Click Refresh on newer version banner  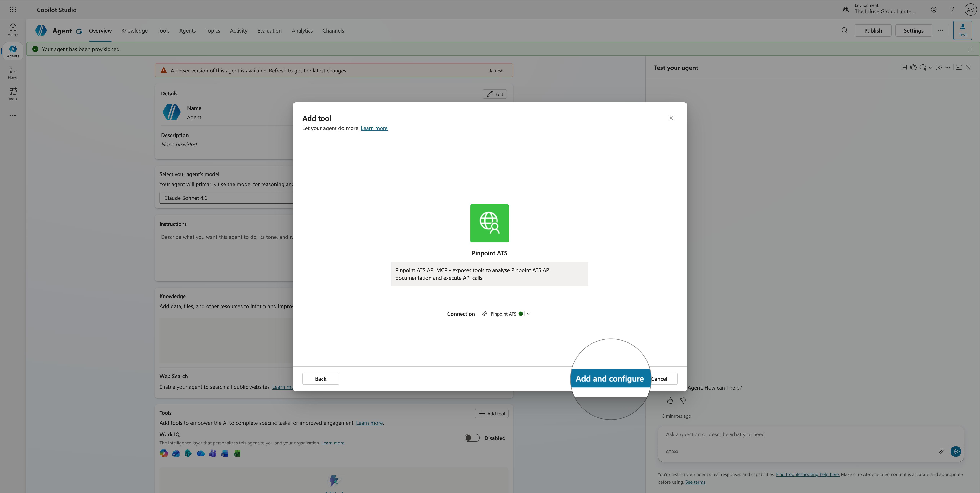point(496,71)
